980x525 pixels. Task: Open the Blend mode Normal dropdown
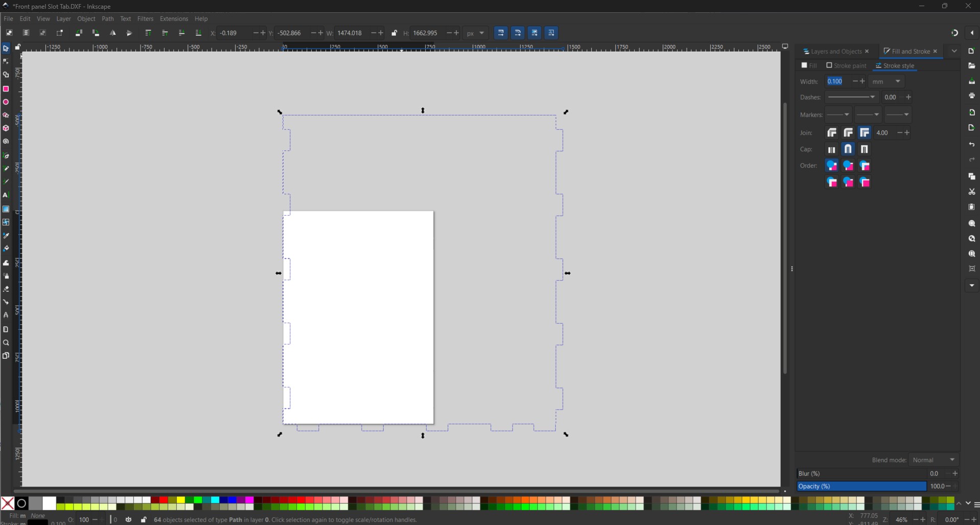(x=934, y=460)
